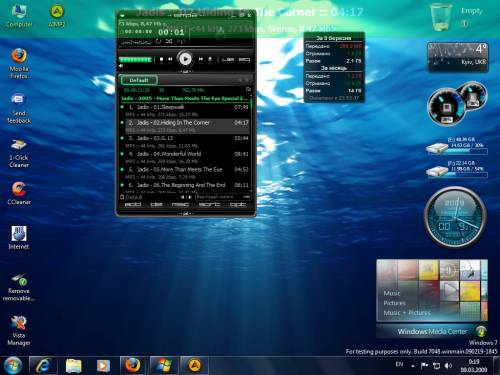Select Music in Media Center gadget
The image size is (500, 375).
point(392,293)
